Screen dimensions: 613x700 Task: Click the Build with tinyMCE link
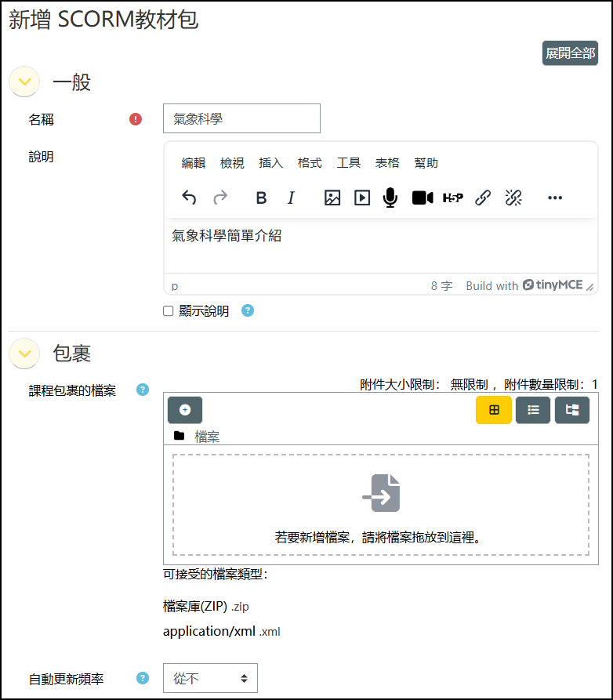coord(524,285)
